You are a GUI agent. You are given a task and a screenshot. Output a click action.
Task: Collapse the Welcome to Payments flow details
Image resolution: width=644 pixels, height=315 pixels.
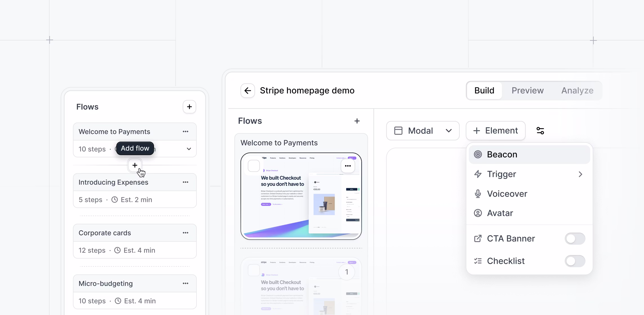coord(189,149)
